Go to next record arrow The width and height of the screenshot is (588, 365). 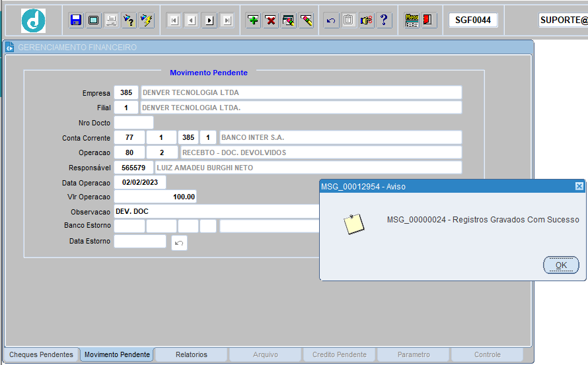point(209,20)
